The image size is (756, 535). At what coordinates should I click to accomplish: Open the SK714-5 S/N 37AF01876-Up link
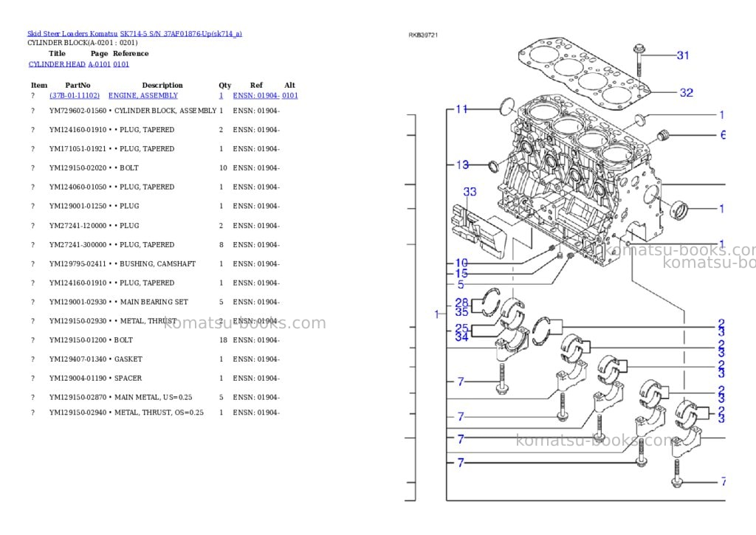pos(181,34)
